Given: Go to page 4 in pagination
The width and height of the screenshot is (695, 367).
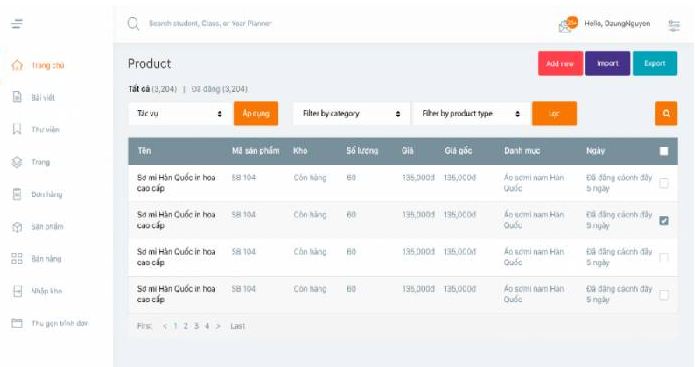Looking at the screenshot, I should tap(207, 326).
